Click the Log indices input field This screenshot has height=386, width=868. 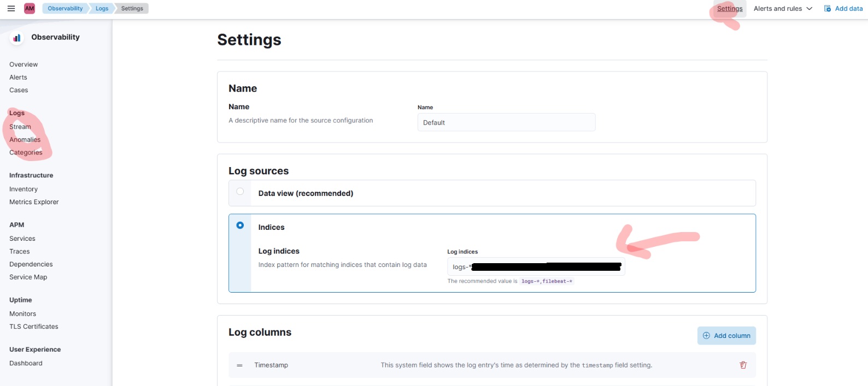[x=536, y=266]
